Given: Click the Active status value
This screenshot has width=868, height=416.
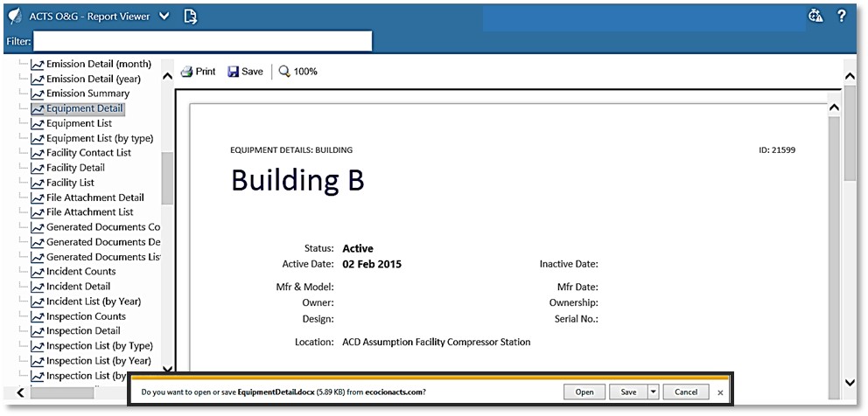Looking at the screenshot, I should pyautogui.click(x=358, y=248).
